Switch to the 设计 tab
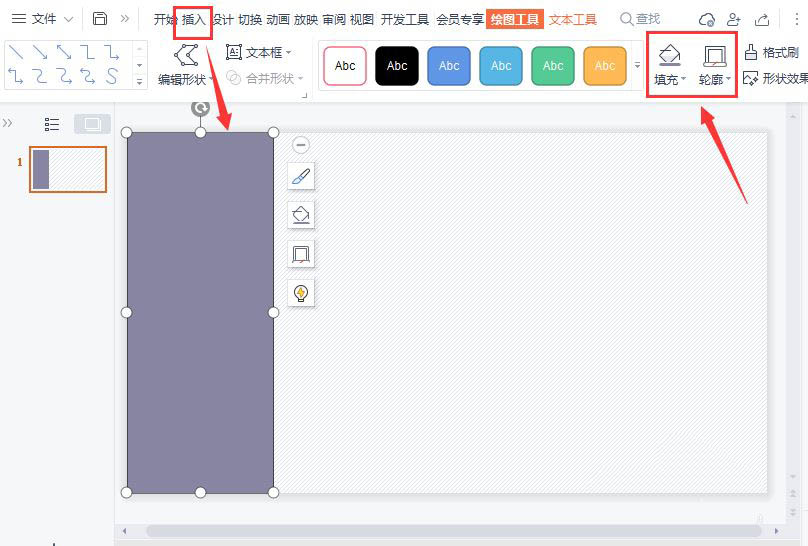The width and height of the screenshot is (808, 546). pyautogui.click(x=223, y=20)
